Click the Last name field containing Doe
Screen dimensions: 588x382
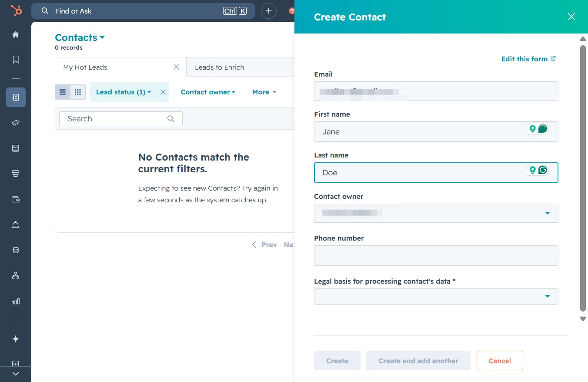pyautogui.click(x=436, y=172)
